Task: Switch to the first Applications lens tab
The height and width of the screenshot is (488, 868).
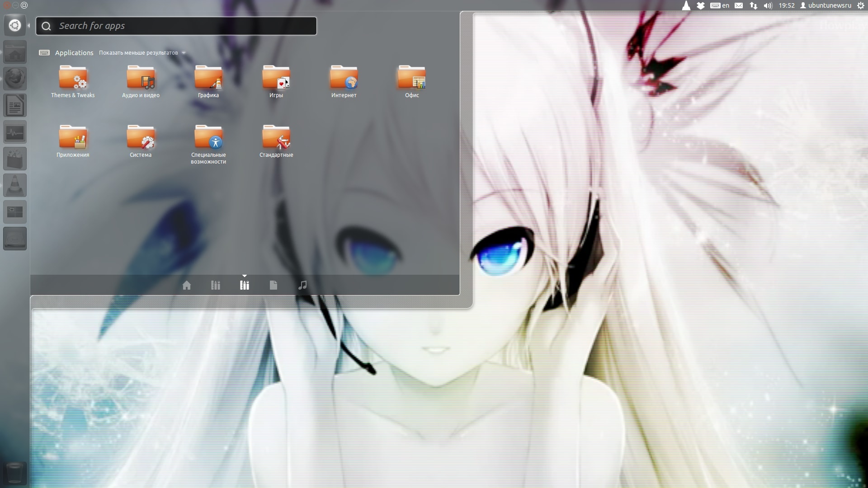Action: click(216, 285)
